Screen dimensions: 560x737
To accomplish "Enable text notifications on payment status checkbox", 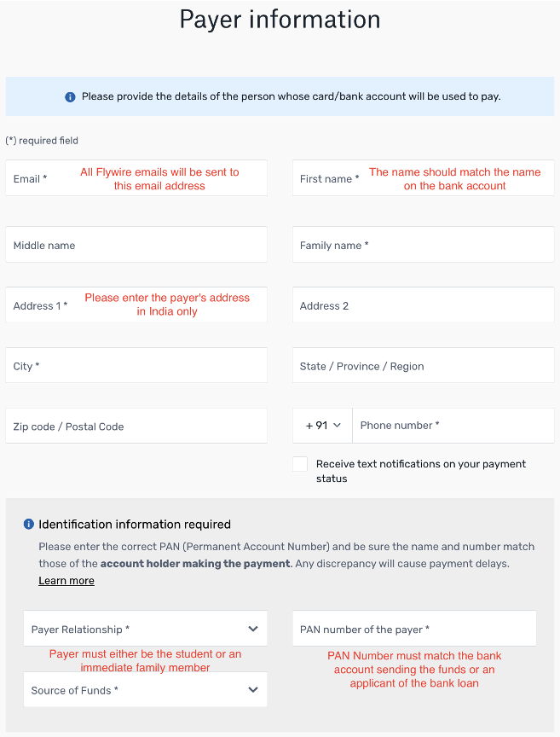I will tap(300, 464).
